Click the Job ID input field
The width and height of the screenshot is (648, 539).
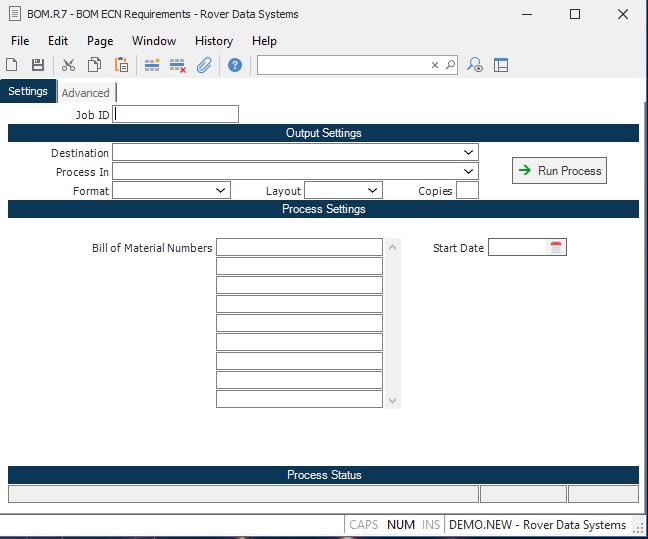click(x=176, y=114)
